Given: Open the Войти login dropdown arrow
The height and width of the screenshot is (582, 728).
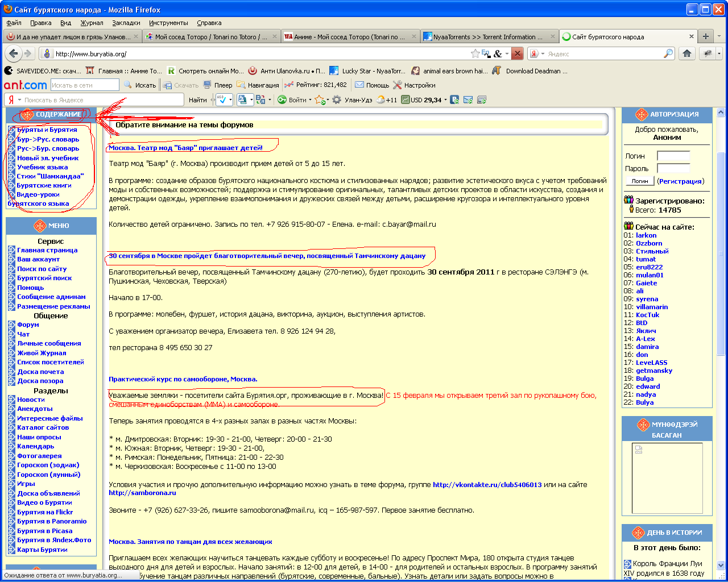Looking at the screenshot, I should (310, 100).
